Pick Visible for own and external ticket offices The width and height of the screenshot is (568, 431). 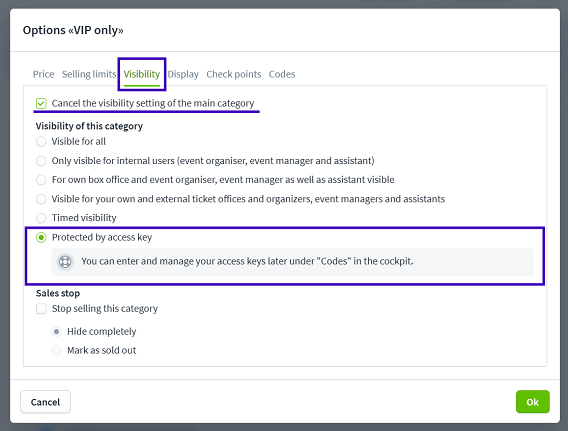[x=41, y=199]
